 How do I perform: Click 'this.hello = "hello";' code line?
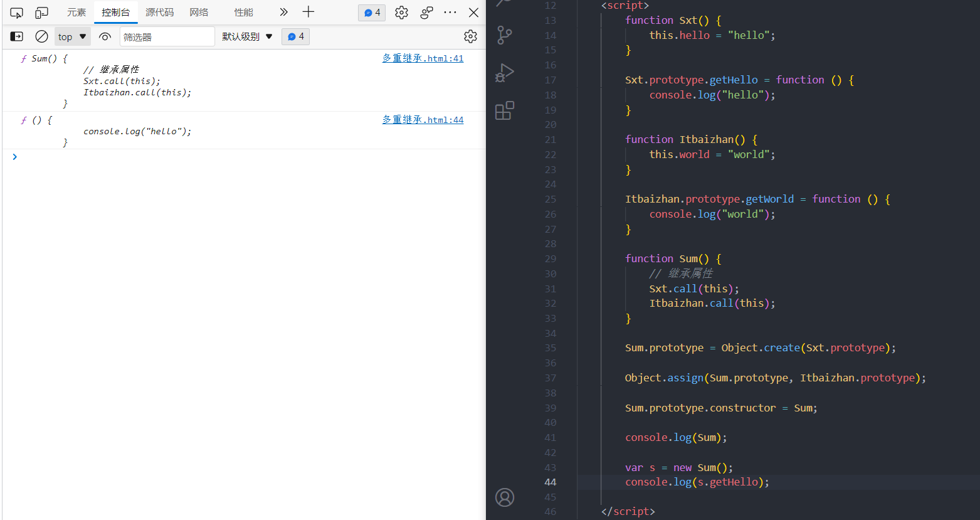pos(712,36)
